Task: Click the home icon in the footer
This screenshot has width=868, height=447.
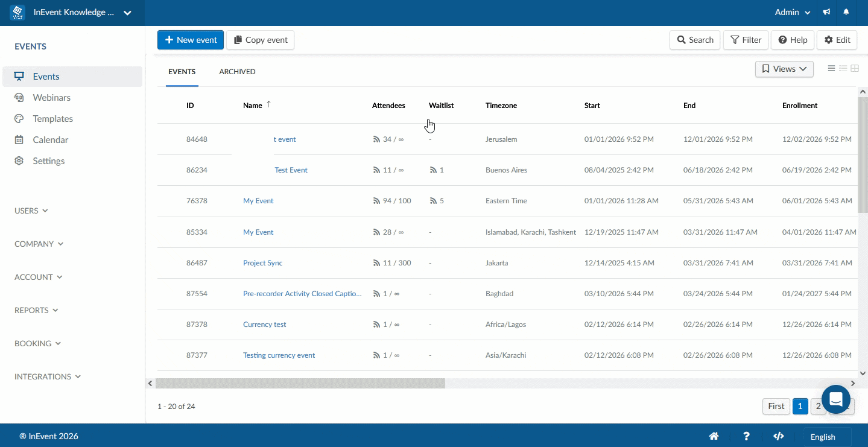Action: [x=714, y=436]
